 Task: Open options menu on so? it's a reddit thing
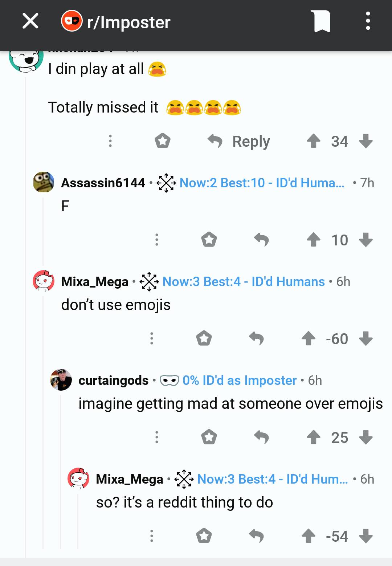151,535
